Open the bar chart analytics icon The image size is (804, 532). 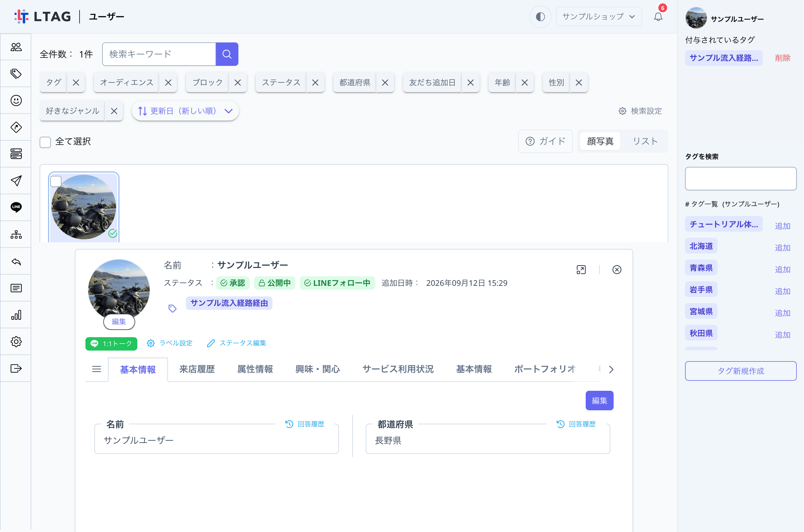(x=16, y=315)
